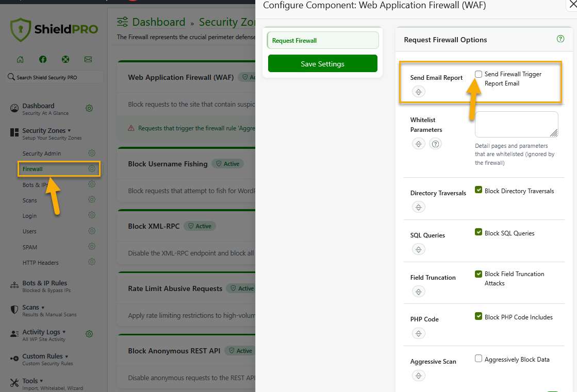Open Security Admin submenu item
This screenshot has width=577, height=392.
tap(42, 154)
